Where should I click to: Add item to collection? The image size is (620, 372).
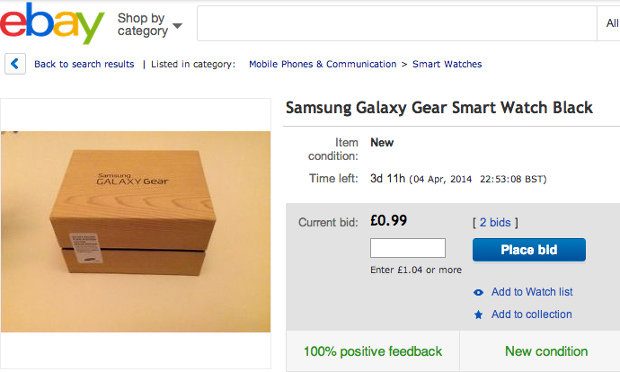(531, 314)
